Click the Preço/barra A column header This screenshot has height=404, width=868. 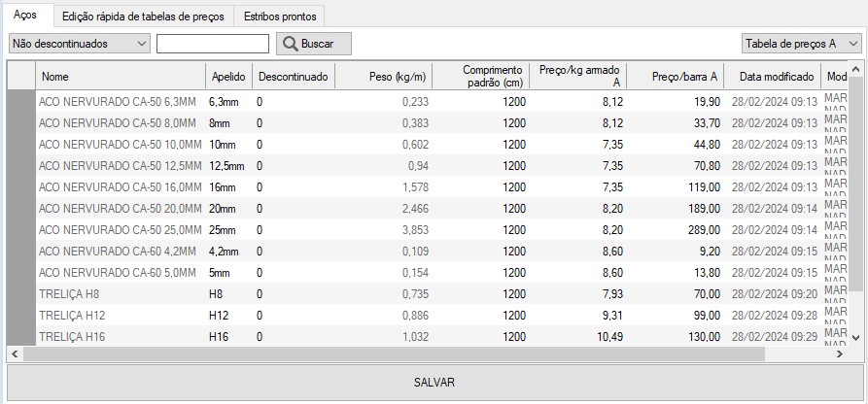pos(676,76)
